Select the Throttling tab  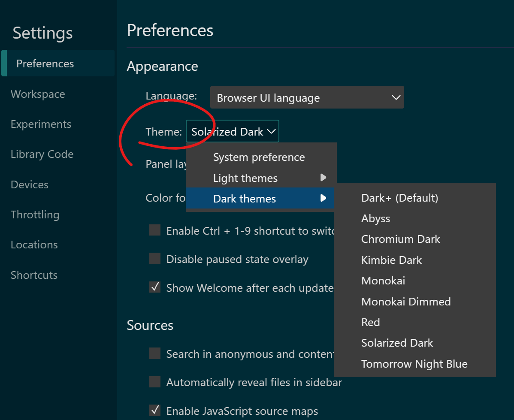coord(35,215)
